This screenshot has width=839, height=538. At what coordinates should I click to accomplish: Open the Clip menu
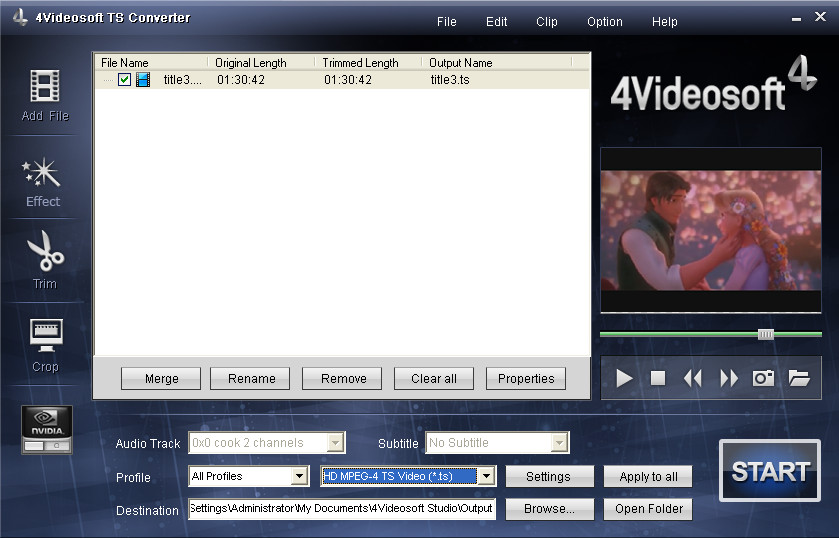(546, 22)
